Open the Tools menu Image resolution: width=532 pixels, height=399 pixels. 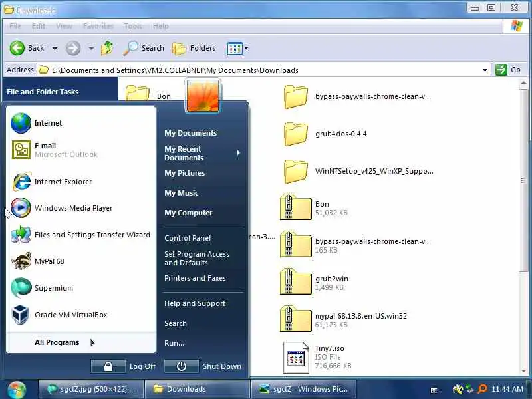132,26
